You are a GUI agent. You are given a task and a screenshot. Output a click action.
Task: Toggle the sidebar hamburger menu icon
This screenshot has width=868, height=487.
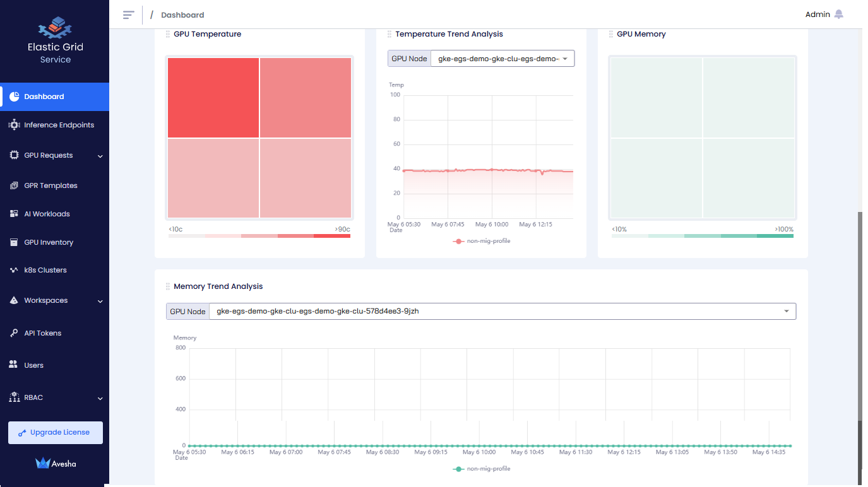tap(129, 15)
